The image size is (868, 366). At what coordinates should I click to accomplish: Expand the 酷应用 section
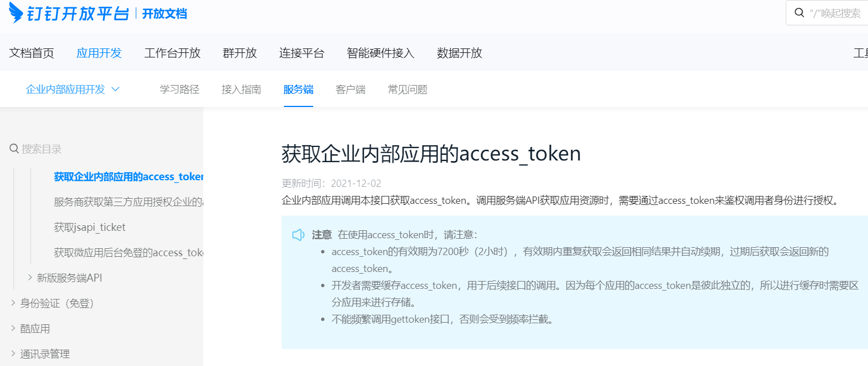click(x=13, y=328)
